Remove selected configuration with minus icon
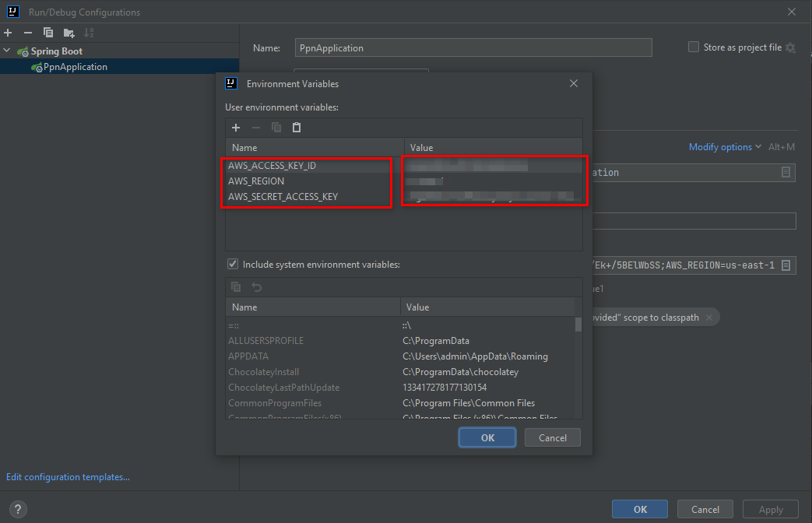Screen dimensions: 812x523 (x=28, y=33)
